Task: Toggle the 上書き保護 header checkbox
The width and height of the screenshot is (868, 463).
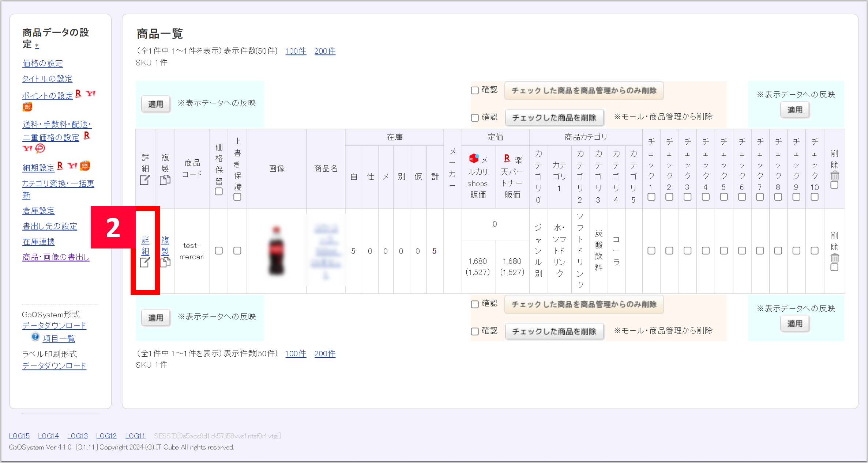Action: (x=237, y=197)
